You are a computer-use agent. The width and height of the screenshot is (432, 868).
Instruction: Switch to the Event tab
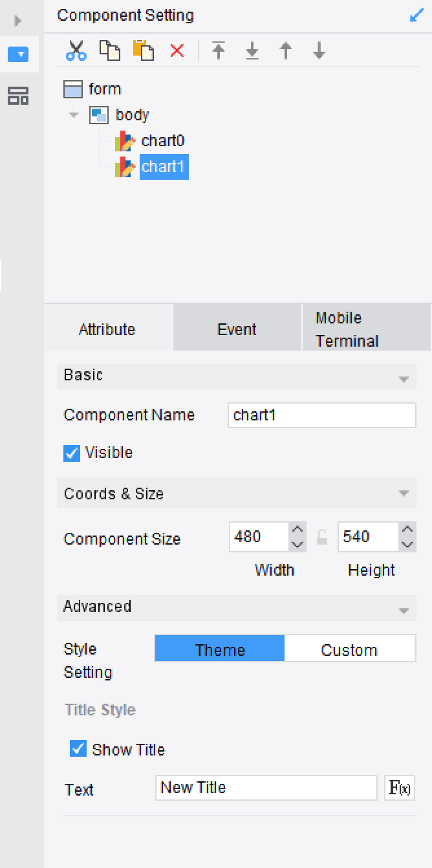pos(237,329)
